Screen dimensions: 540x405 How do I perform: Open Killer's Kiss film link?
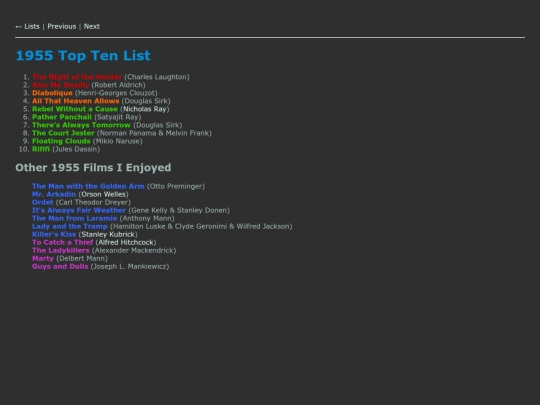pos(54,235)
